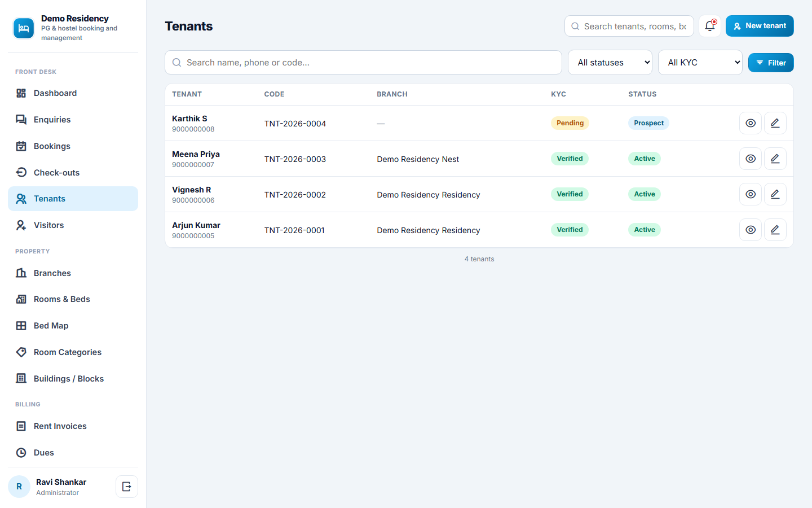Open Check-outs section
Viewport: 812px width, 508px height.
[73, 173]
